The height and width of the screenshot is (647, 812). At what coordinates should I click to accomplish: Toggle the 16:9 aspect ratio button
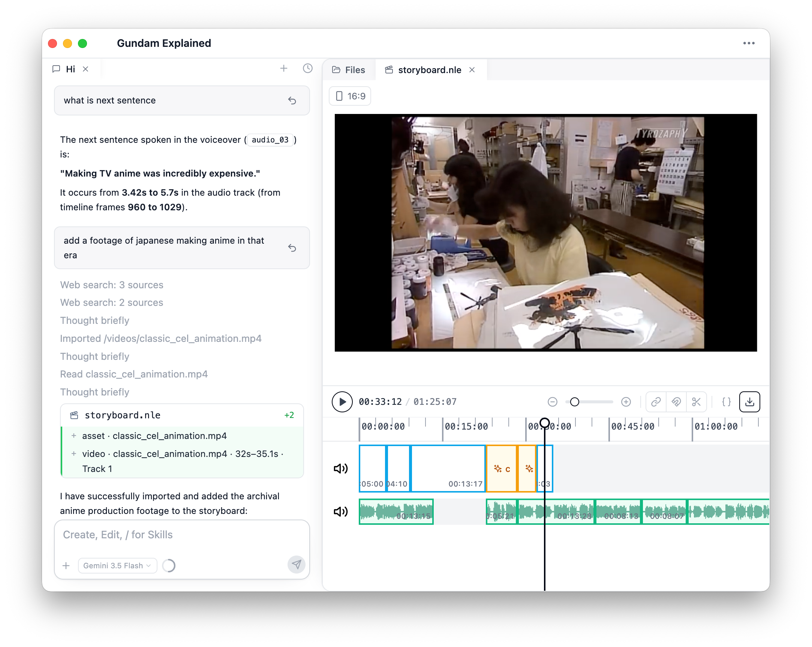click(x=350, y=96)
